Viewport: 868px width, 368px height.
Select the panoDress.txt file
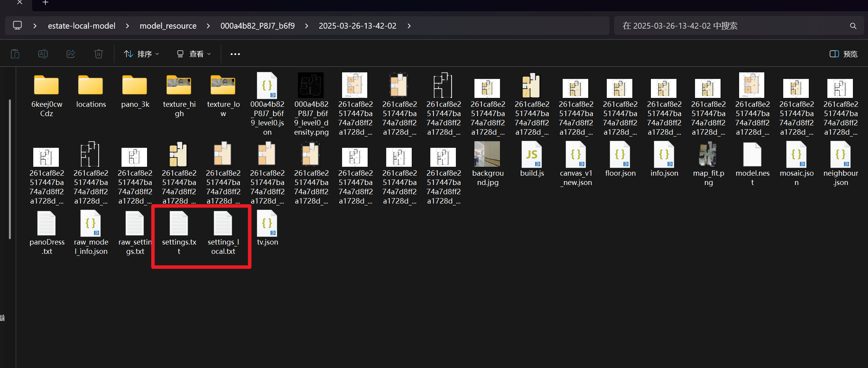(47, 233)
